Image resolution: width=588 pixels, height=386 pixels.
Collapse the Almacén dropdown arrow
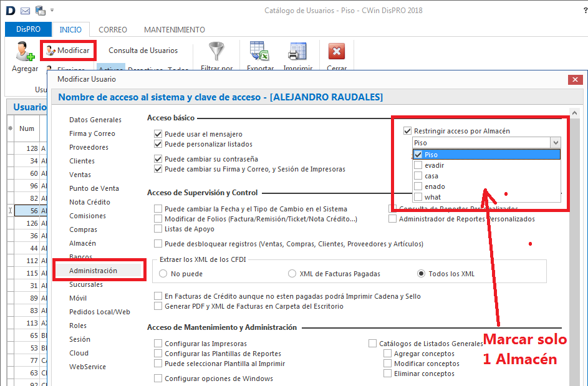point(555,143)
